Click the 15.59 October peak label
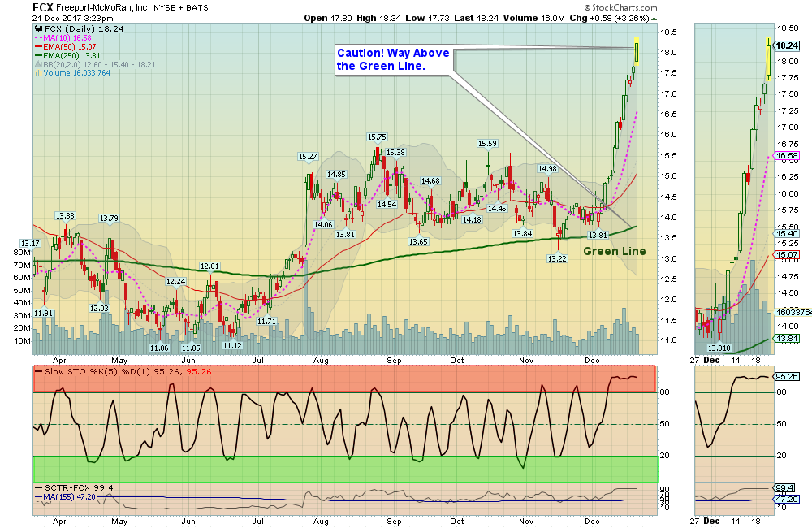This screenshot has width=812, height=528. pyautogui.click(x=487, y=144)
